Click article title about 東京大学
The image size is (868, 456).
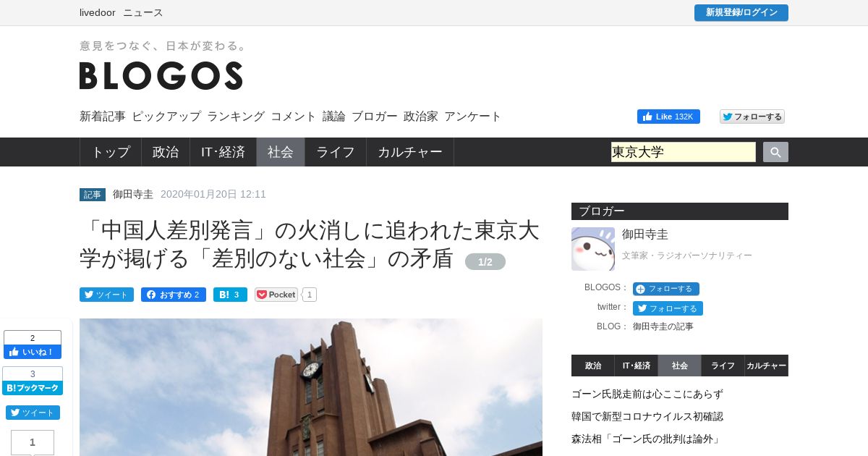click(310, 244)
